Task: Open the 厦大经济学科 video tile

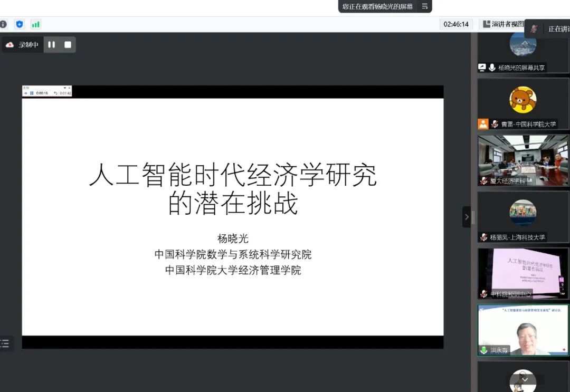Action: tap(523, 160)
